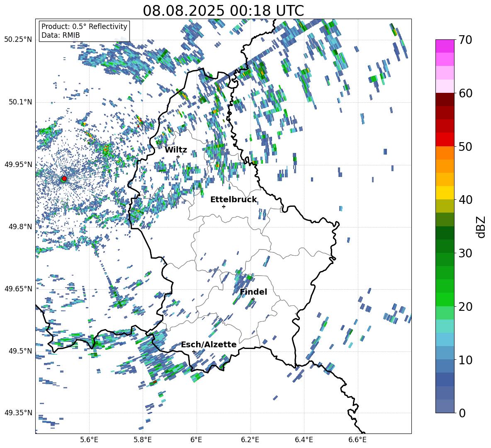Click the Data: RMIB text
The width and height of the screenshot is (491, 448).
click(x=61, y=35)
